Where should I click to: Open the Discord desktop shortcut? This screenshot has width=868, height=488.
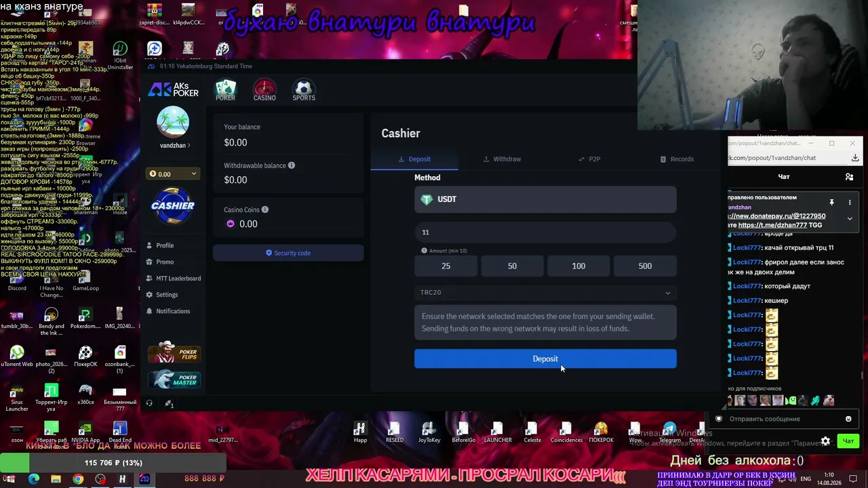(x=17, y=279)
